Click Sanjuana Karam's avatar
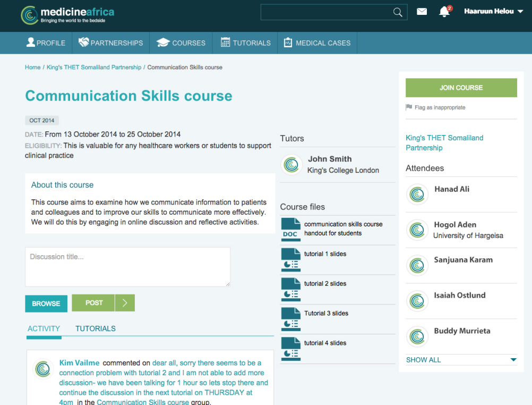The width and height of the screenshot is (532, 405). pyautogui.click(x=417, y=265)
